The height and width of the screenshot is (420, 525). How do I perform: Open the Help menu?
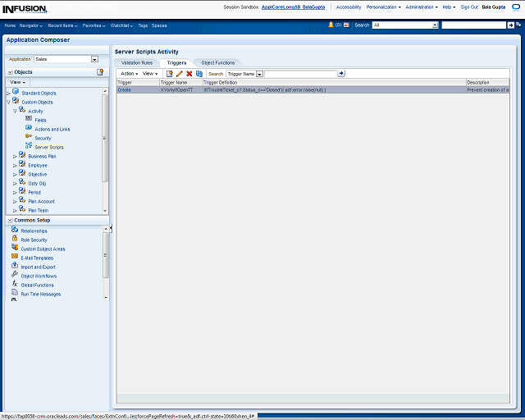coord(449,7)
